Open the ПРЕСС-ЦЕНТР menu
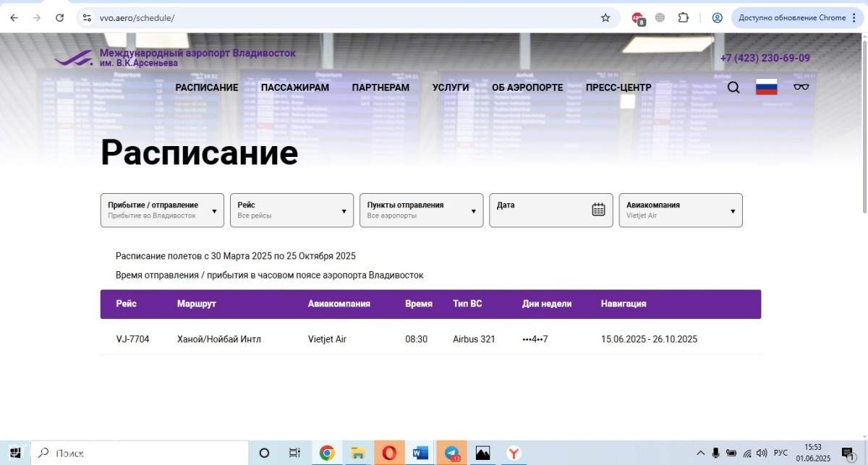This screenshot has height=465, width=868. click(618, 88)
